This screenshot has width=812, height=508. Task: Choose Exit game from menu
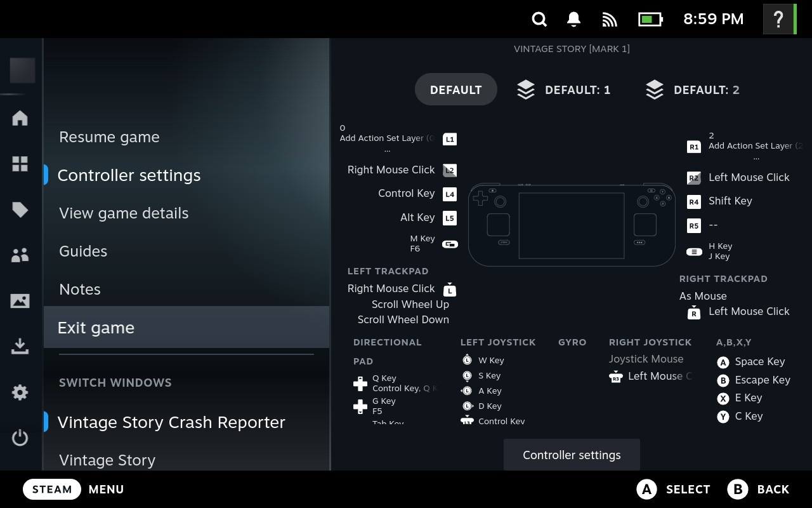click(96, 328)
